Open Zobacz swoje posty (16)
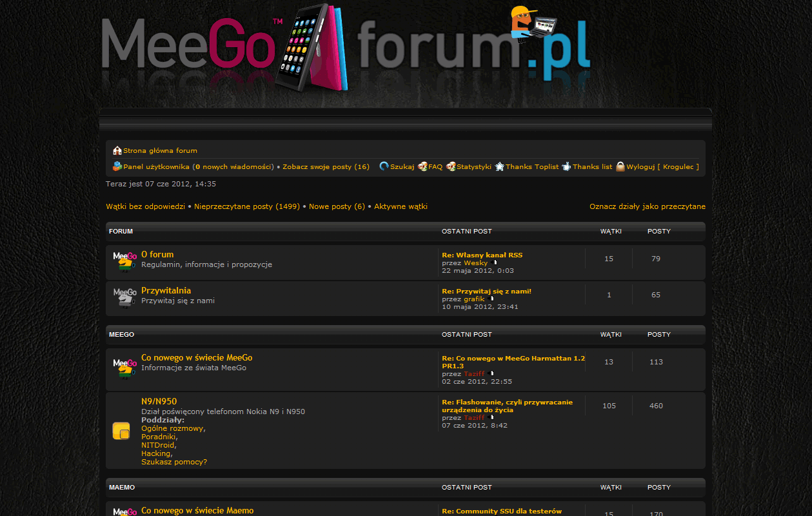Viewport: 812px width, 516px height. [x=326, y=166]
